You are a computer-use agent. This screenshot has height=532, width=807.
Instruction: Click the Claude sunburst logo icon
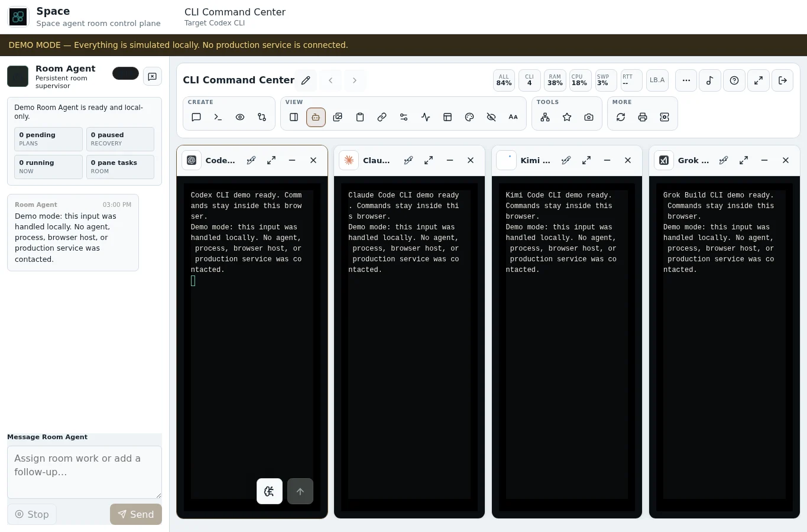349,160
